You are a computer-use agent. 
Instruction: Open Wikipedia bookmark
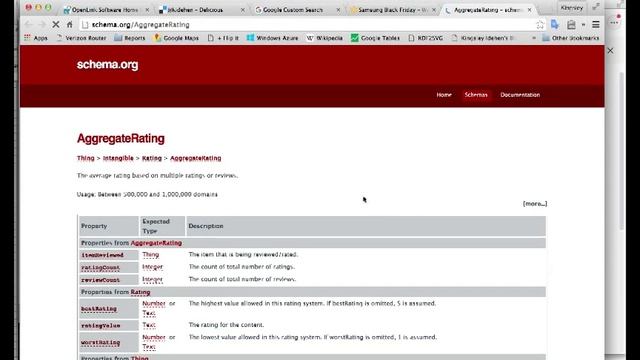tap(324, 38)
